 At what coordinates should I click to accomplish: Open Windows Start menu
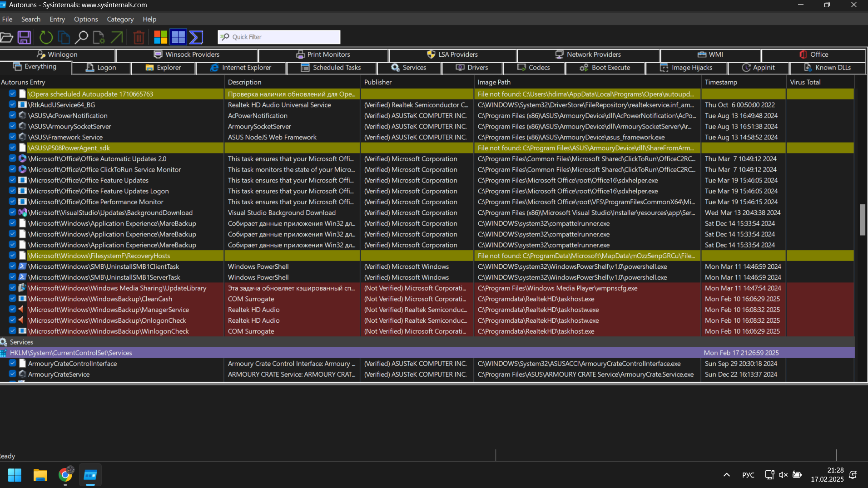[15, 475]
